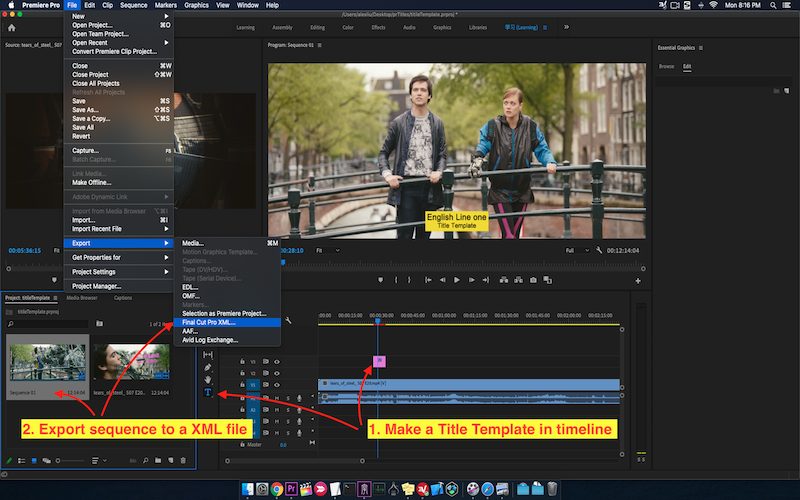The height and width of the screenshot is (500, 800).
Task: Click the Extract button in Program Monitor
Action: tap(518, 280)
